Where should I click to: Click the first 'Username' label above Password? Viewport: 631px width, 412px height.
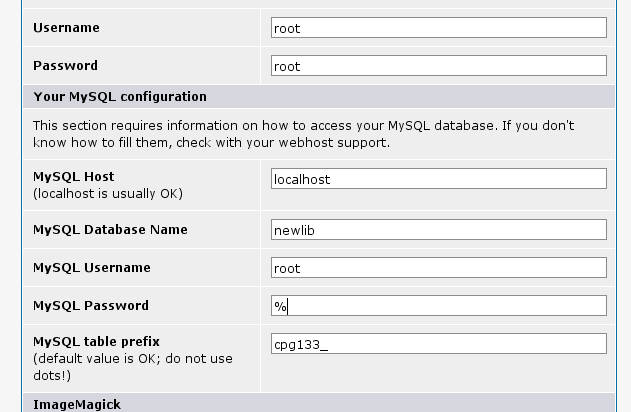click(x=66, y=28)
